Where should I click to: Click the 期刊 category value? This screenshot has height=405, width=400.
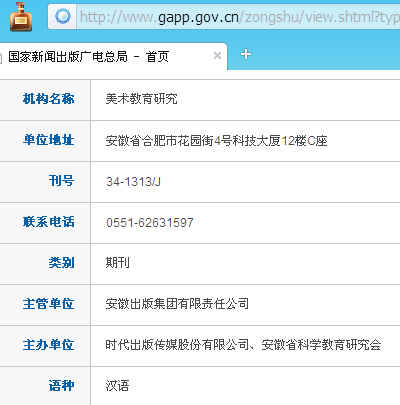point(118,263)
